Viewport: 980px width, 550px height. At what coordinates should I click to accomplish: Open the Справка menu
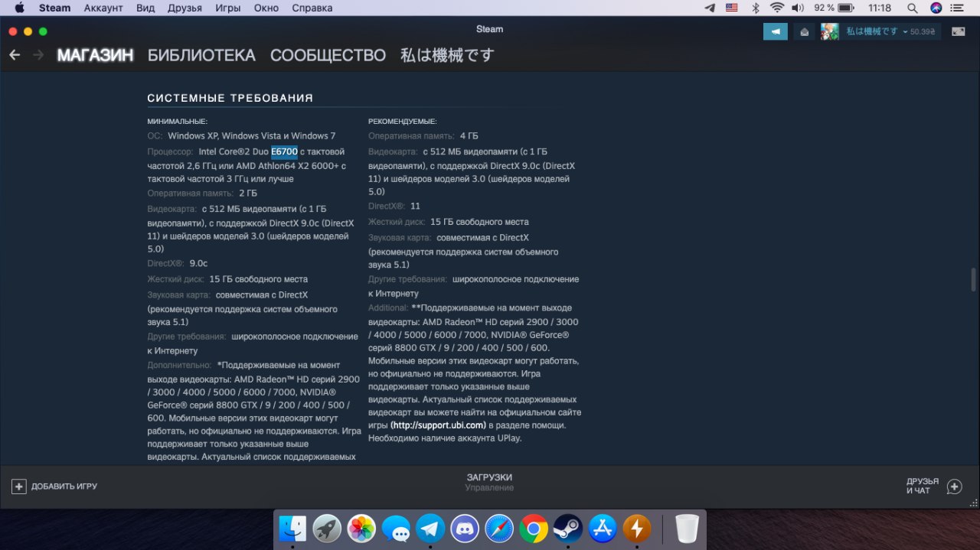coord(312,8)
